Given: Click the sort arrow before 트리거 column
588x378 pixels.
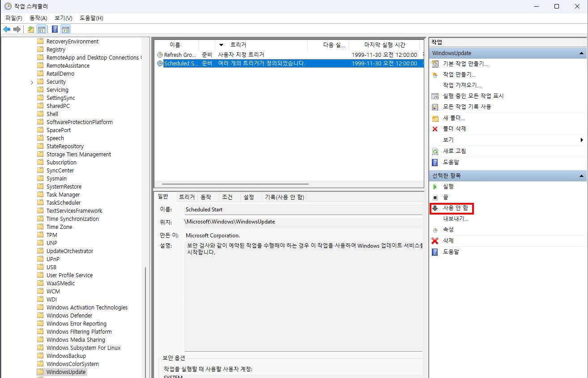Looking at the screenshot, I should [221, 45].
